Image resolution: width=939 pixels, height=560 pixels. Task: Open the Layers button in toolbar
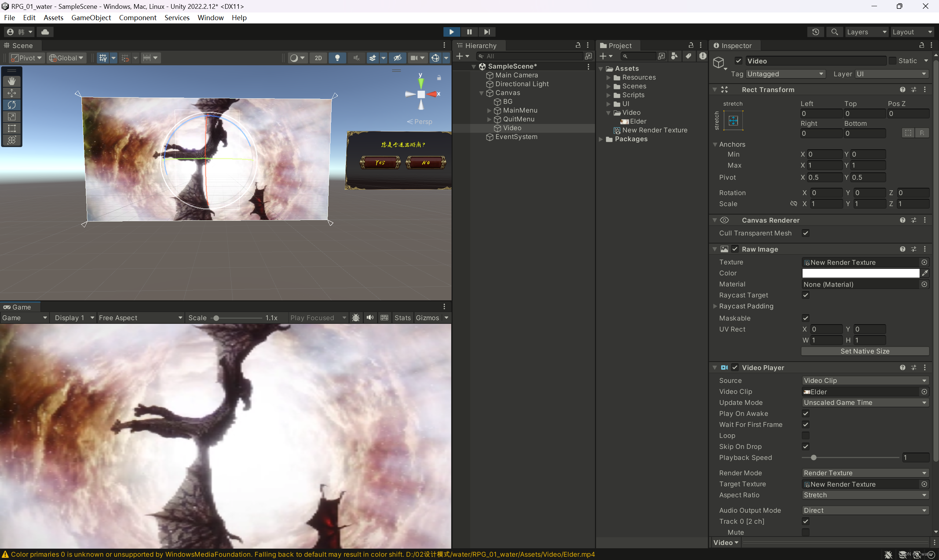(866, 32)
